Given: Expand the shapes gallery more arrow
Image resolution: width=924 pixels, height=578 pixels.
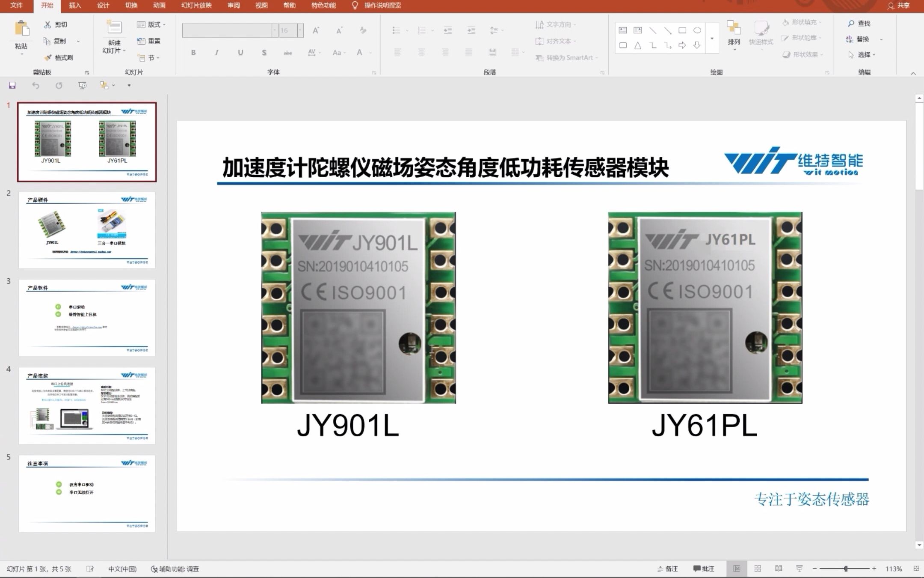Looking at the screenshot, I should (712, 38).
